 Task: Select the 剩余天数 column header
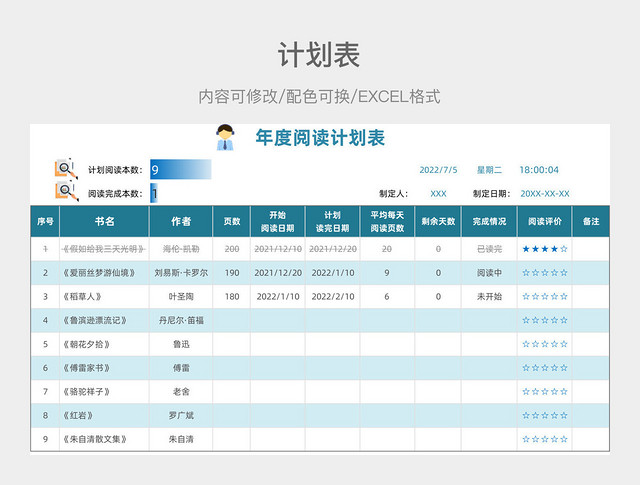click(x=438, y=221)
